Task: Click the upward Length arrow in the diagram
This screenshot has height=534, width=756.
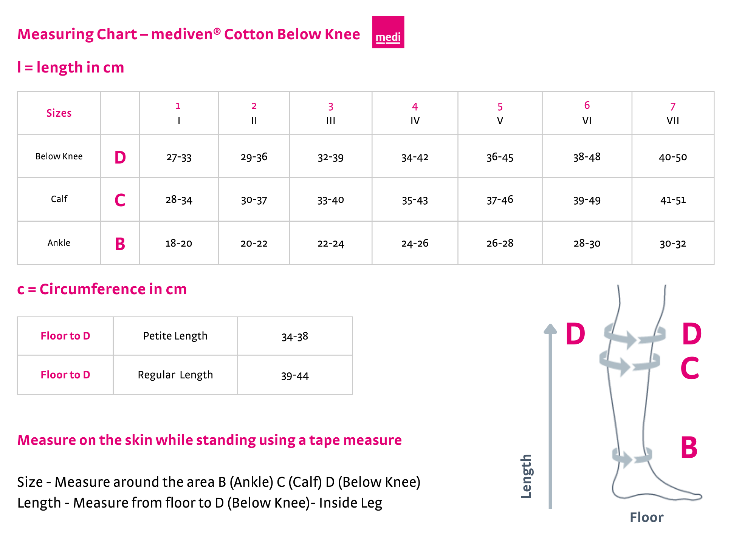Action: (x=550, y=415)
